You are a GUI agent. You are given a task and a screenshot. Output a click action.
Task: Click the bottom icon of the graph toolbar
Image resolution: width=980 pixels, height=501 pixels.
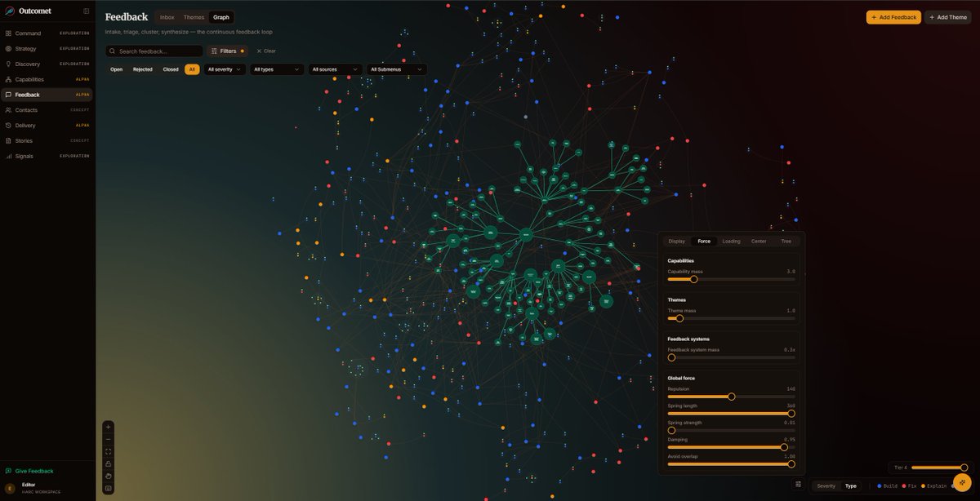tap(109, 488)
